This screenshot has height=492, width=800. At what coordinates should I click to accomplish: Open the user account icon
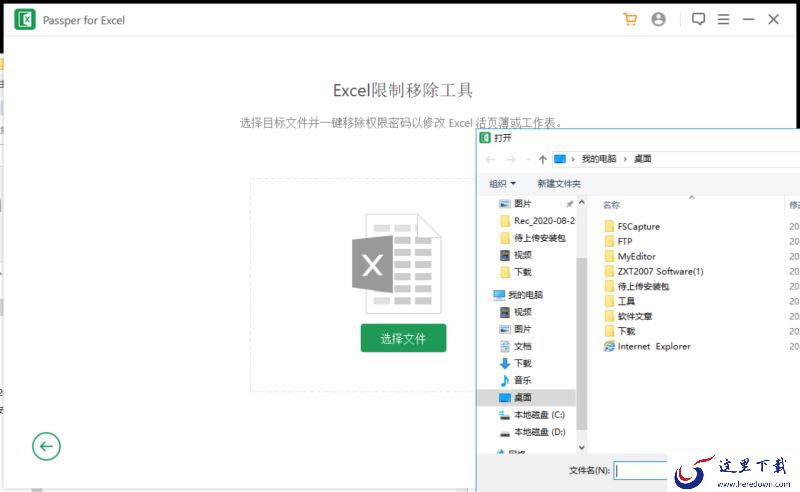point(659,19)
